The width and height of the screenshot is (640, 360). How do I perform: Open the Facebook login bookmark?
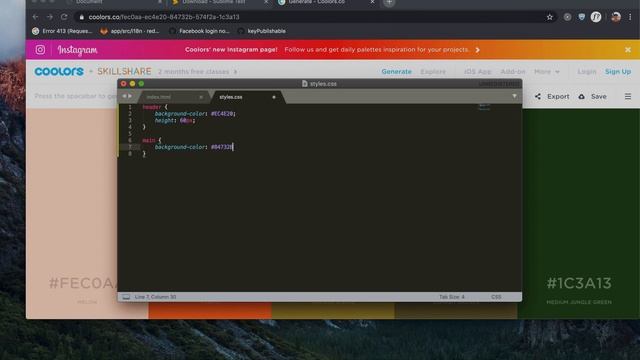coord(199,31)
